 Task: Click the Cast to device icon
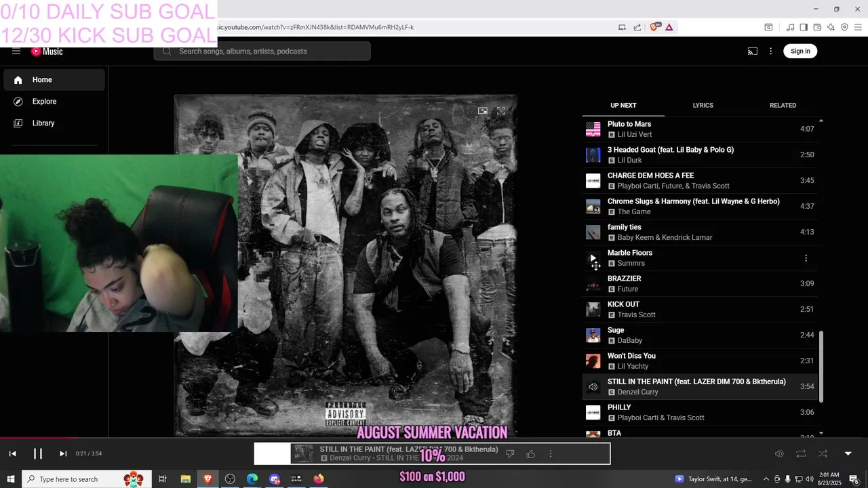click(x=753, y=52)
